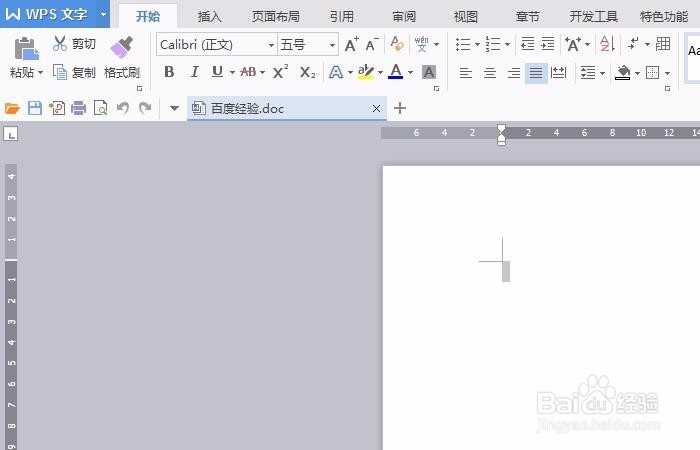Set paragraph alignment to left
The width and height of the screenshot is (700, 450).
tap(466, 72)
